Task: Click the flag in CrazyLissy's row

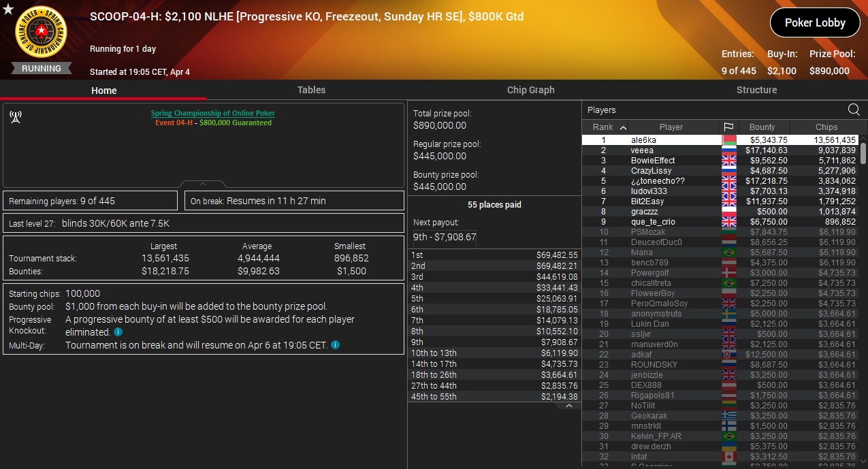Action: click(728, 171)
